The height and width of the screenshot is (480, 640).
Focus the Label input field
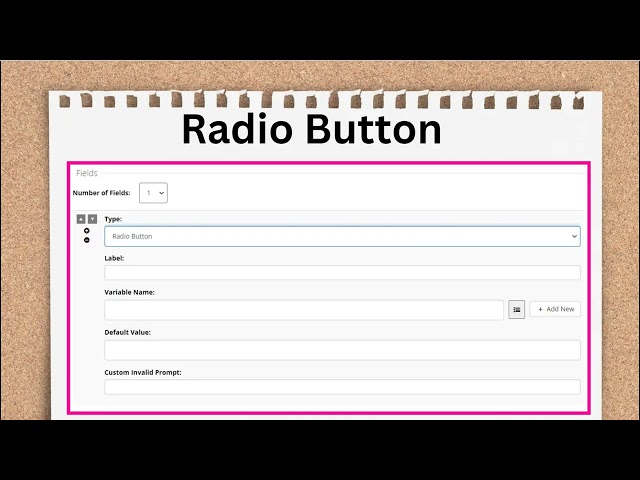coord(342,272)
